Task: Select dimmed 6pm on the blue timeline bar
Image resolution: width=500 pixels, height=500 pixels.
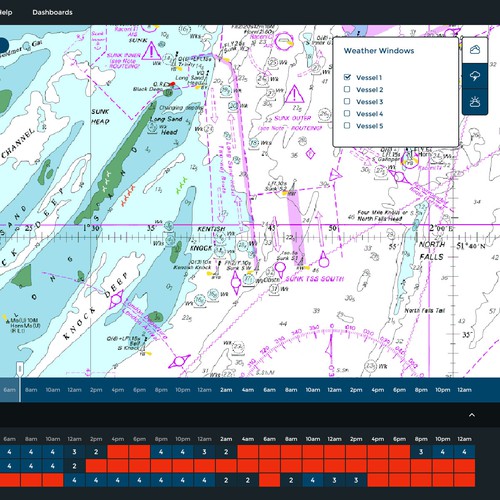Action: (x=139, y=390)
